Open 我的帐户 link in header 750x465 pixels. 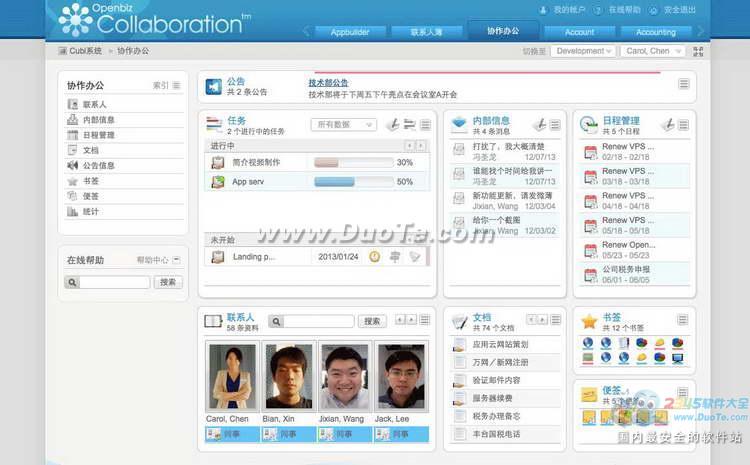[569, 10]
